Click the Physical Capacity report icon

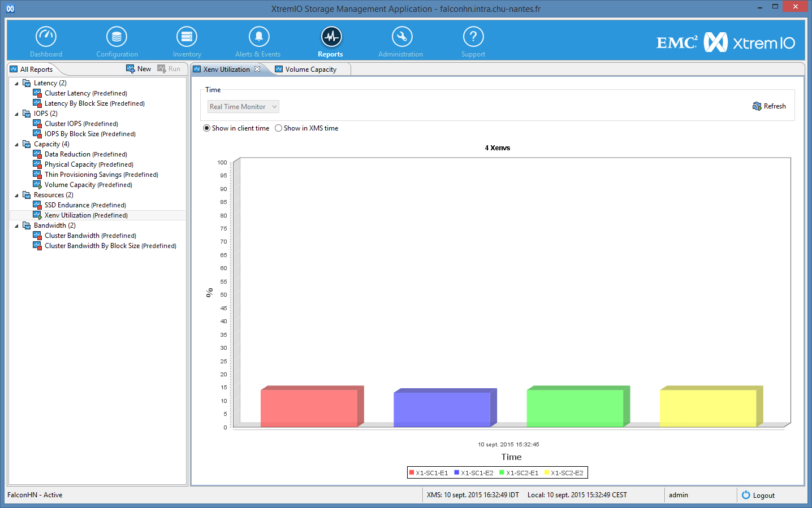(x=37, y=164)
